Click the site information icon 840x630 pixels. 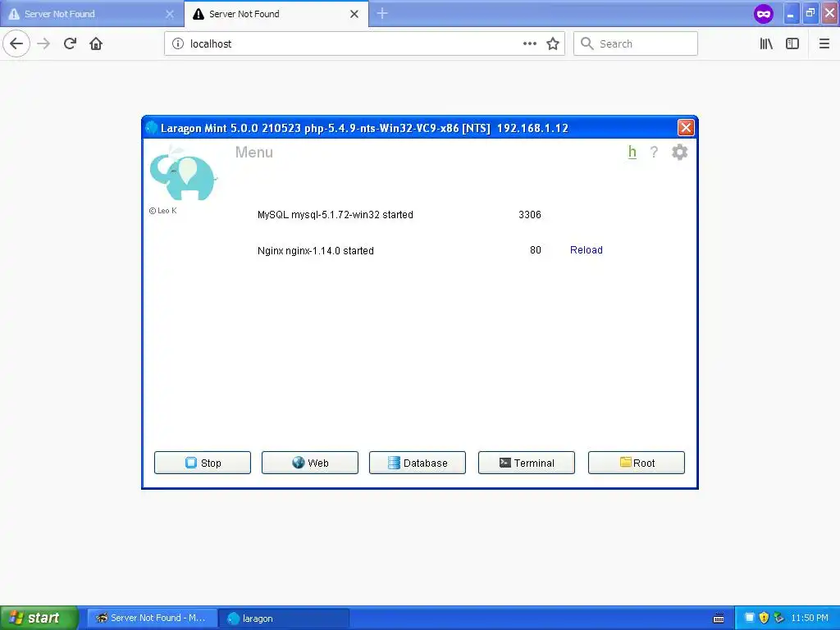(x=178, y=44)
